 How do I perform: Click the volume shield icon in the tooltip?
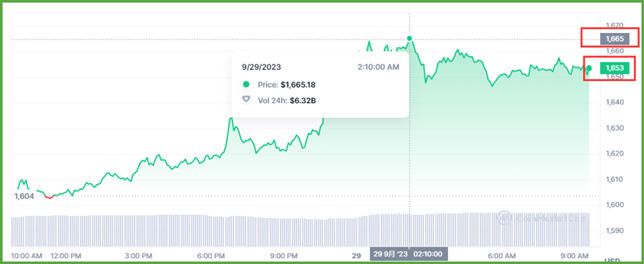point(246,99)
